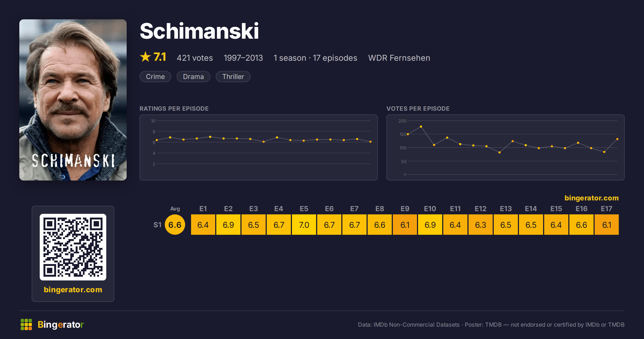Click the E2 column header

point(228,209)
